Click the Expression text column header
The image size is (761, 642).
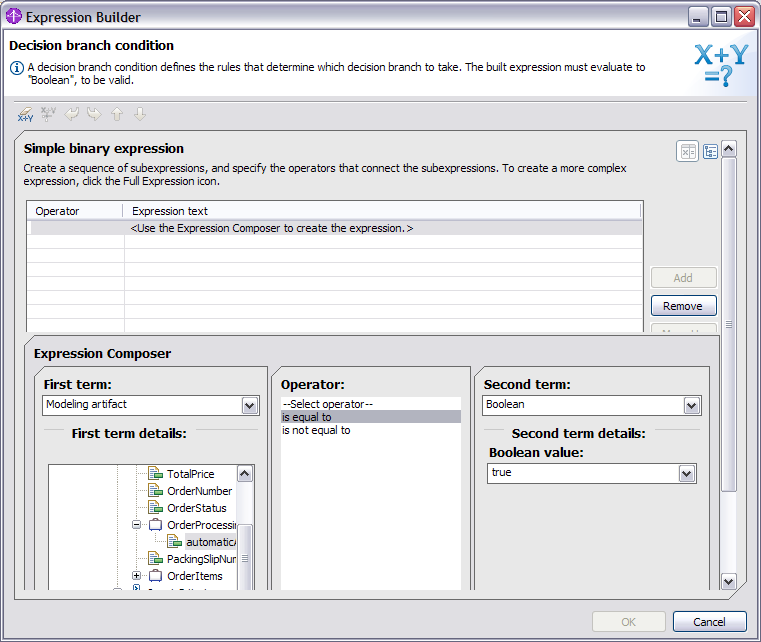coord(382,211)
